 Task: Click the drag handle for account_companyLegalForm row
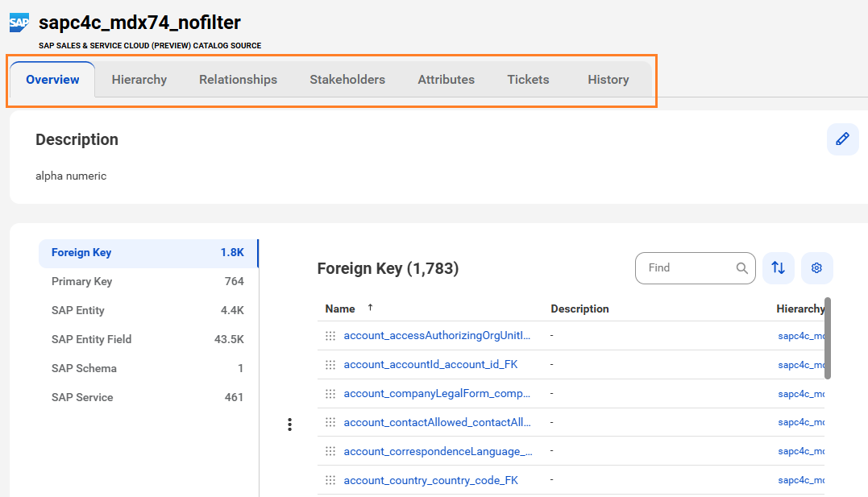click(x=330, y=394)
